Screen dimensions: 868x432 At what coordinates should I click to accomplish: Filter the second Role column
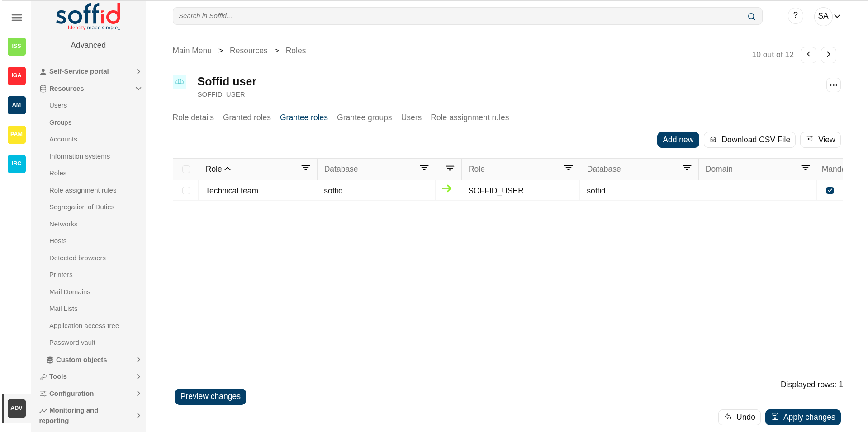pyautogui.click(x=569, y=168)
